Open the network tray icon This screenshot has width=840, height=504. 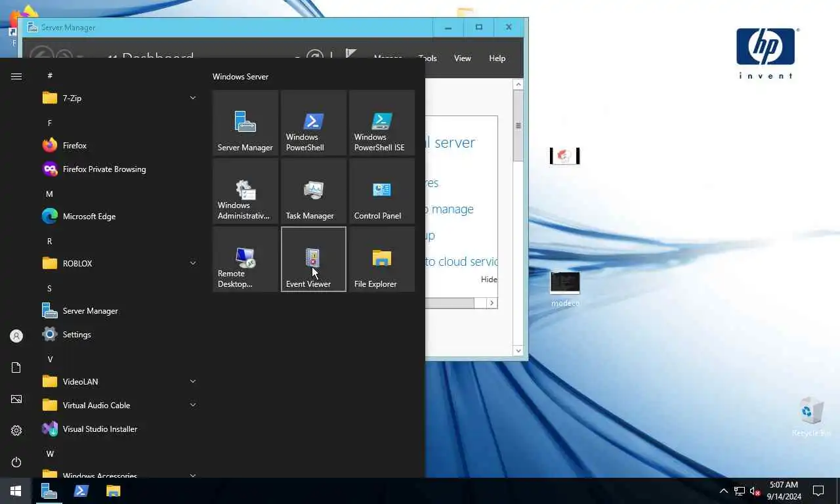pos(740,491)
